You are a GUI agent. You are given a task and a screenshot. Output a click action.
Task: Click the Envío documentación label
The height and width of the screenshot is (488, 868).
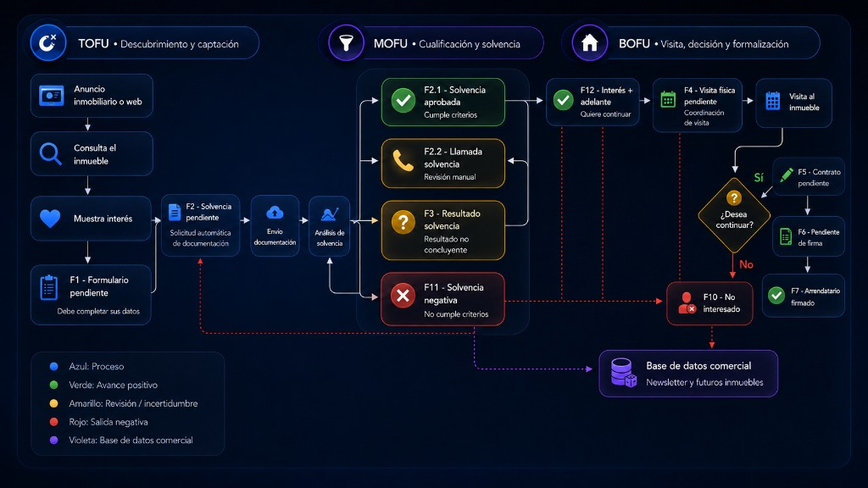[x=275, y=237]
